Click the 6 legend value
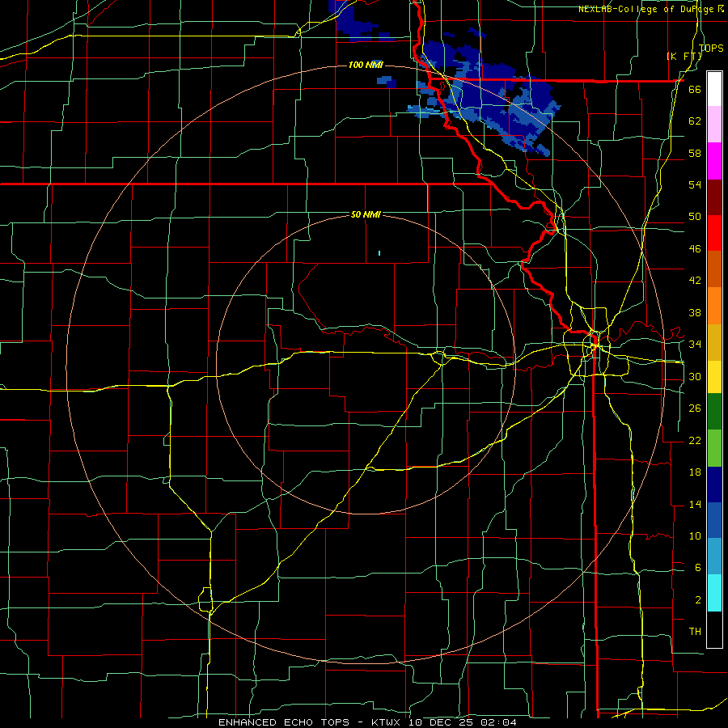The image size is (728, 728). (697, 567)
